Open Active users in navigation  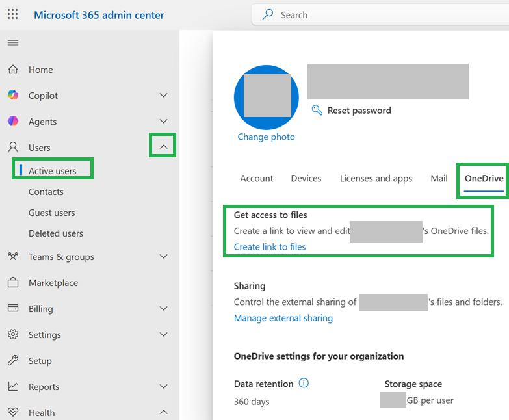click(x=52, y=171)
